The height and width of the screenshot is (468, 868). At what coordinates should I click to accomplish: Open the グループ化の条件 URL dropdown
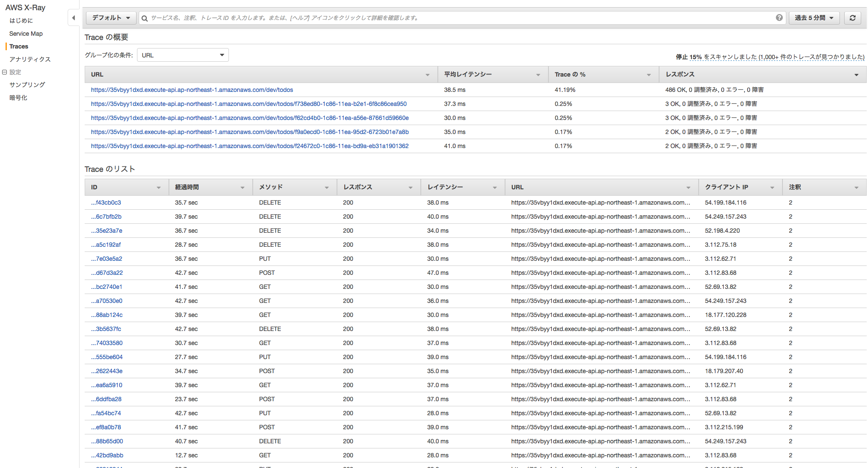(x=183, y=55)
